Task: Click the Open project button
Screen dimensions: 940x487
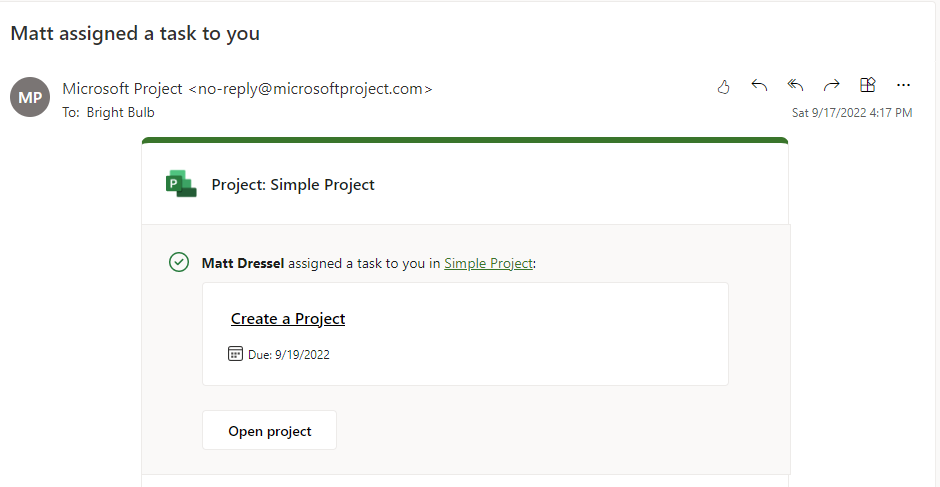Action: [x=269, y=430]
